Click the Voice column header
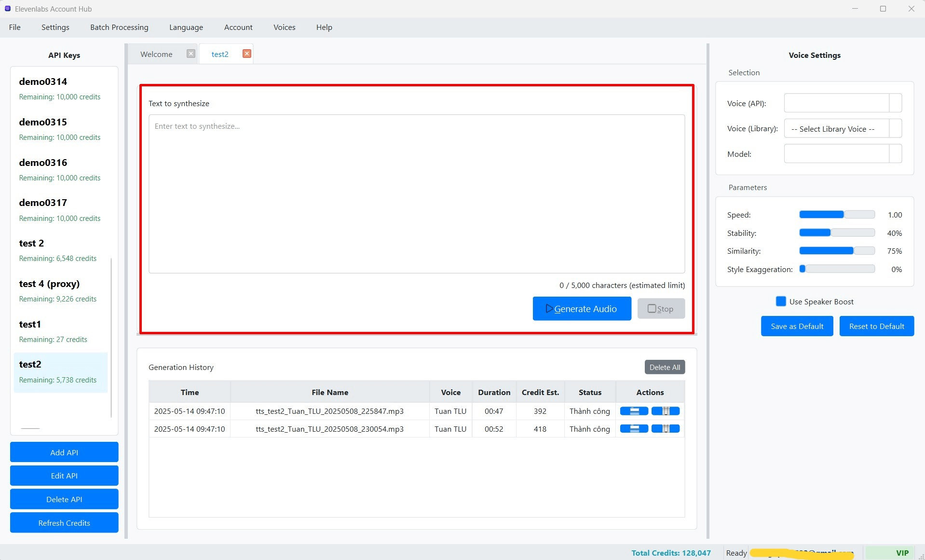This screenshot has height=560, width=925. (x=450, y=392)
